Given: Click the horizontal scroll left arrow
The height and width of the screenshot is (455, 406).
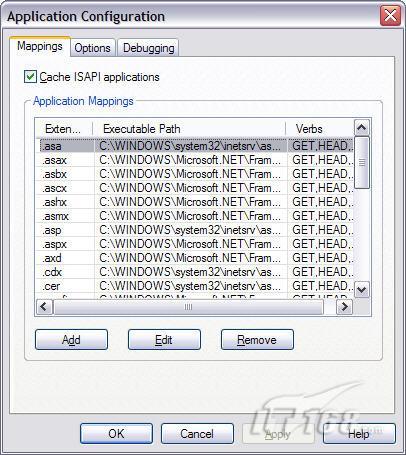Looking at the screenshot, I should (44, 306).
